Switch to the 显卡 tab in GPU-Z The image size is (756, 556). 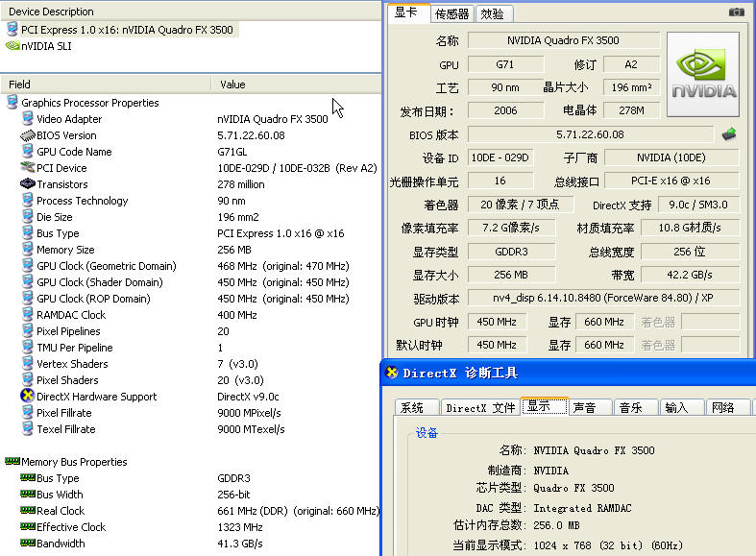point(409,13)
